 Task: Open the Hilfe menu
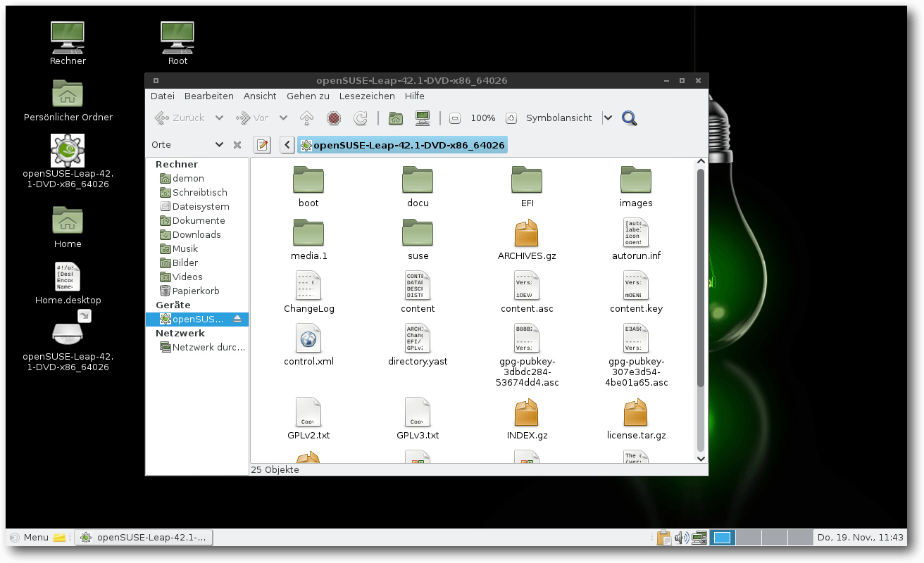coord(415,96)
